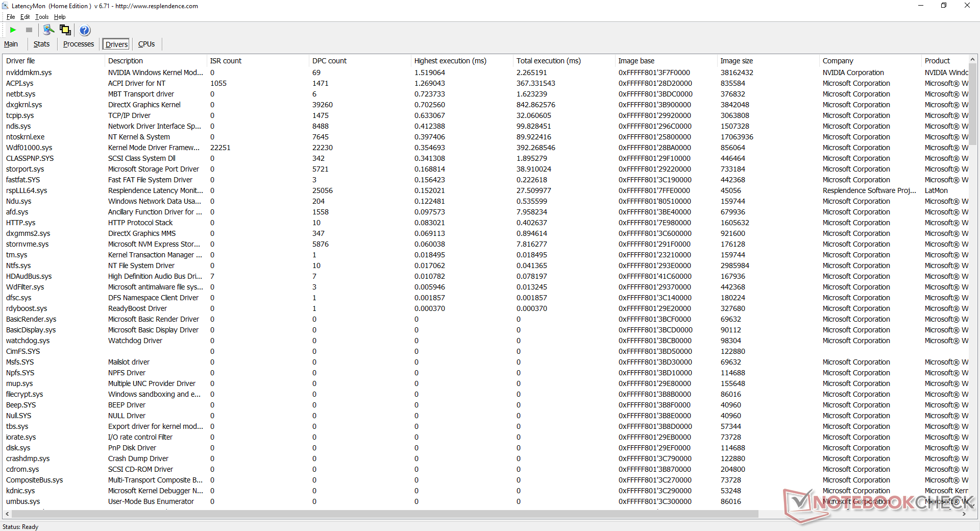
Task: Select the CimFS.SYS driver row
Action: pos(485,351)
